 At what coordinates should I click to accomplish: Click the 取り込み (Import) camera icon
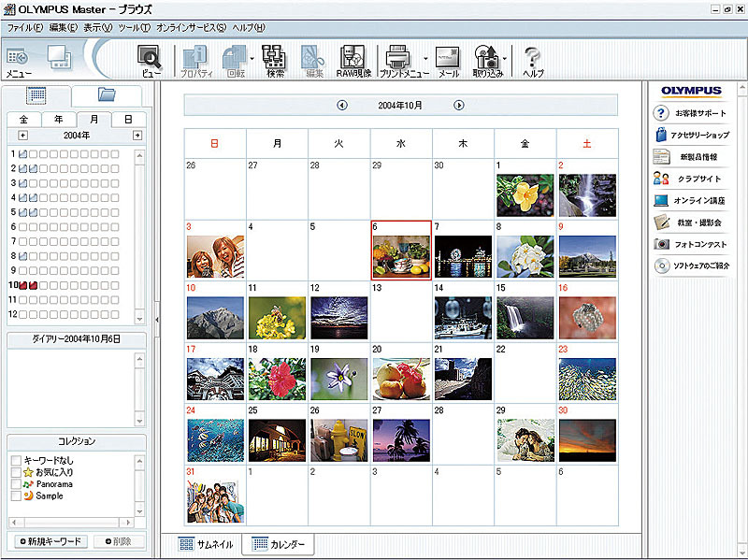pos(487,61)
